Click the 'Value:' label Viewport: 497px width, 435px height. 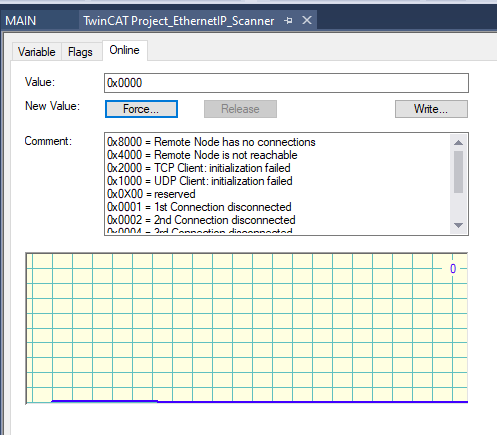tap(40, 82)
